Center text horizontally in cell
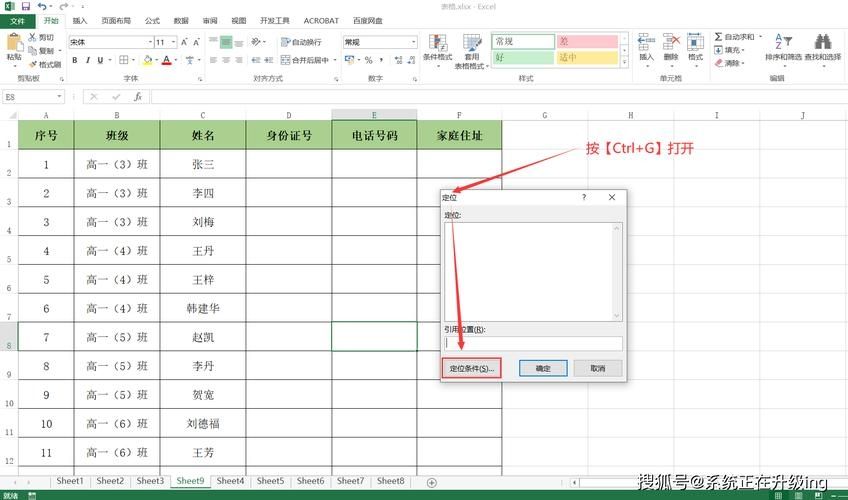 (x=226, y=60)
